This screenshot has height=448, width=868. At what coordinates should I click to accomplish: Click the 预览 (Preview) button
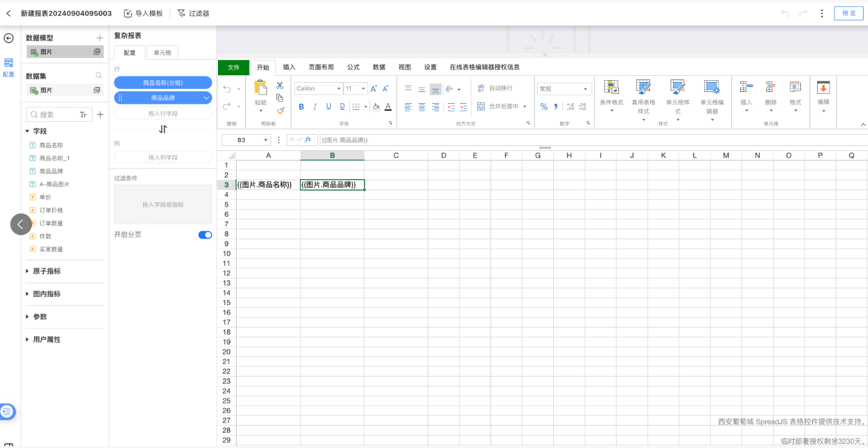pos(848,12)
